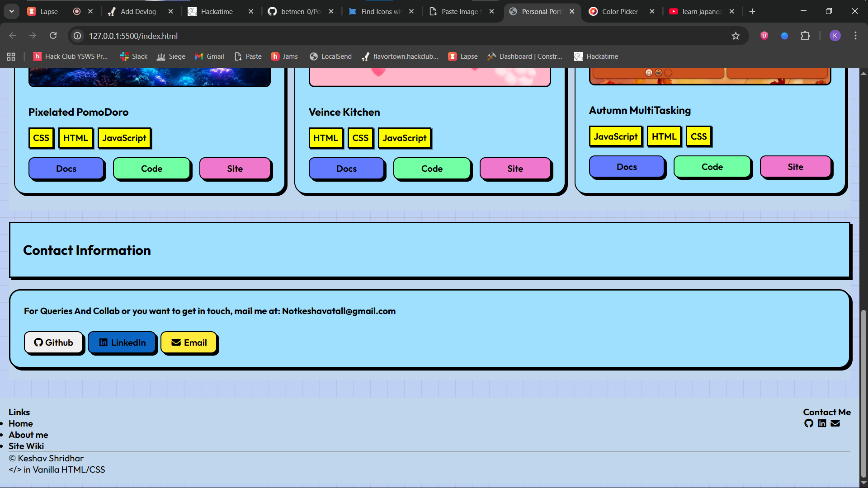The image size is (868, 488).
Task: Bookmark this page with the star icon
Action: pos(736,36)
